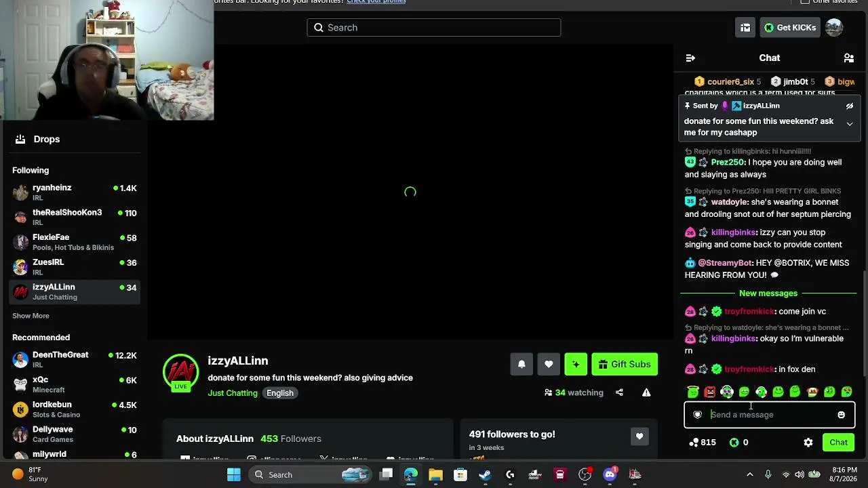
Task: Open DeenTheGreat's recommended channel
Action: [75, 359]
